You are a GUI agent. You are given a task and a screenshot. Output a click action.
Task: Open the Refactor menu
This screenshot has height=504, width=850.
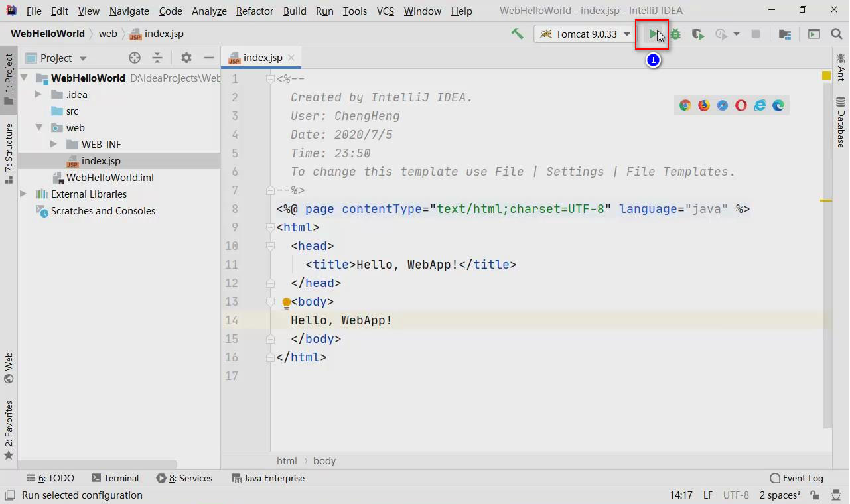254,11
